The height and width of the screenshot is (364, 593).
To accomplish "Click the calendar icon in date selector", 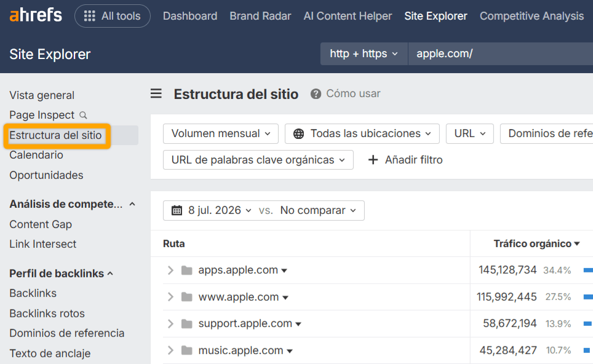I will pyautogui.click(x=177, y=210).
